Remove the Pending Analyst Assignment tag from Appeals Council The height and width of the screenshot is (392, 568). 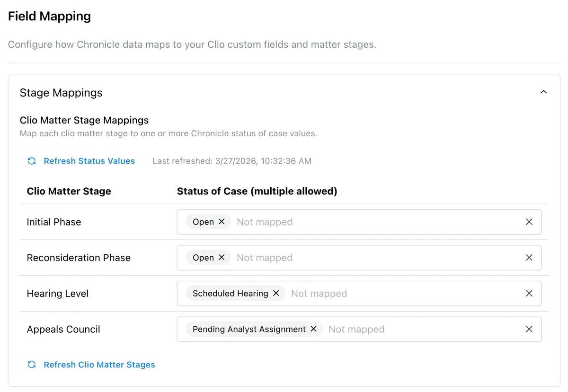pyautogui.click(x=313, y=329)
